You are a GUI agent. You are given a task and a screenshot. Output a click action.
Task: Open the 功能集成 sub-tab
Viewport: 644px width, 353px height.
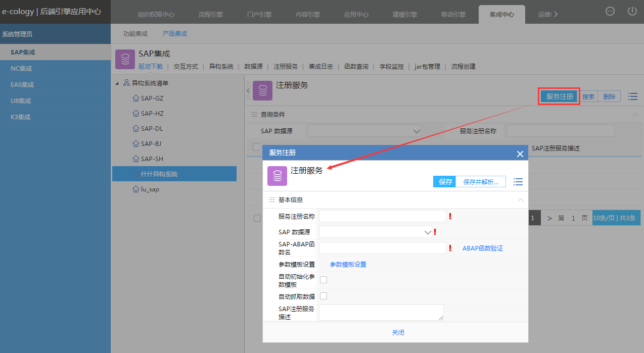(x=135, y=34)
